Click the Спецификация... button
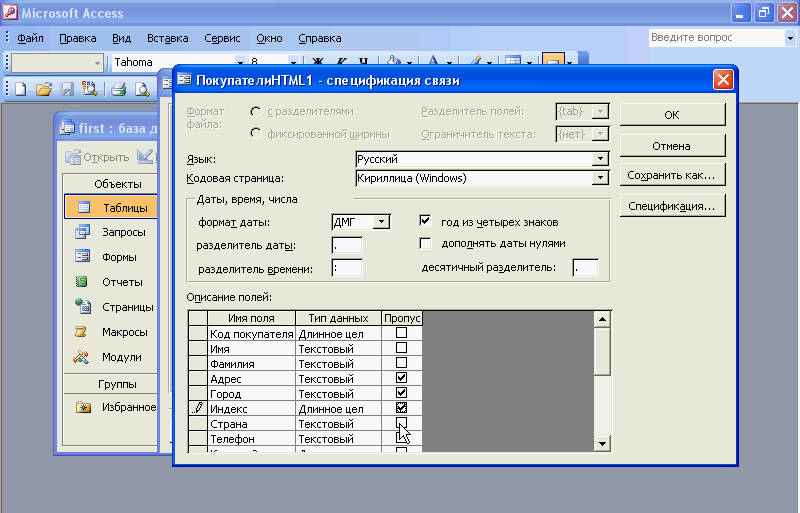The width and height of the screenshot is (800, 513). (672, 206)
